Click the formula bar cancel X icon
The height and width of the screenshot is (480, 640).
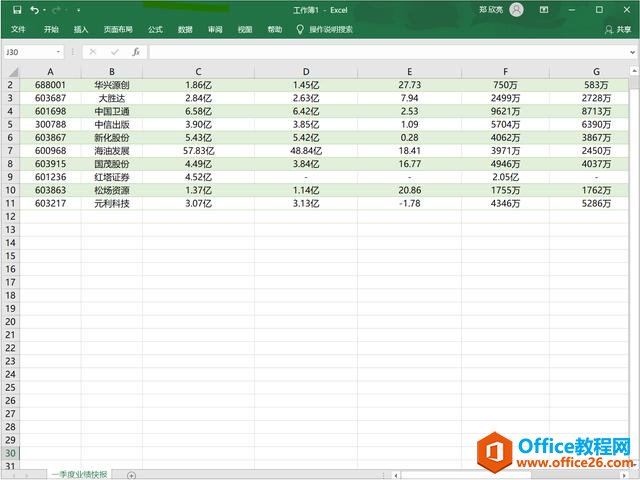[93, 51]
